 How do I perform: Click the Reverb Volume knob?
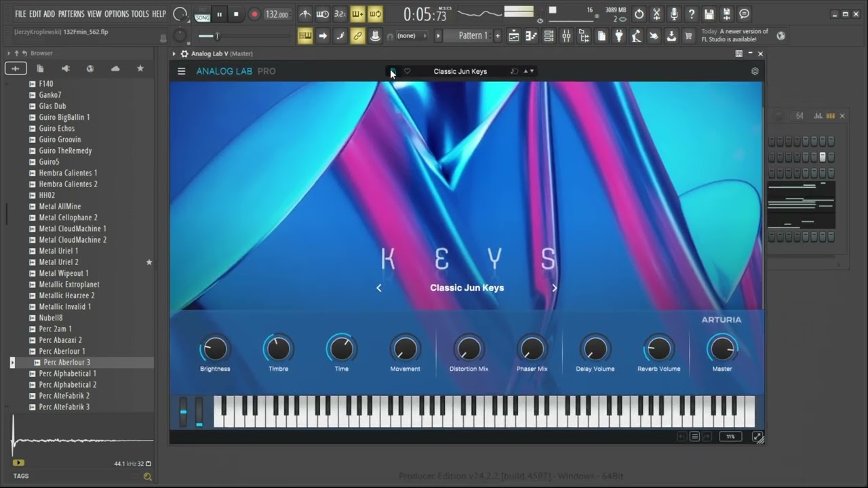tap(658, 349)
